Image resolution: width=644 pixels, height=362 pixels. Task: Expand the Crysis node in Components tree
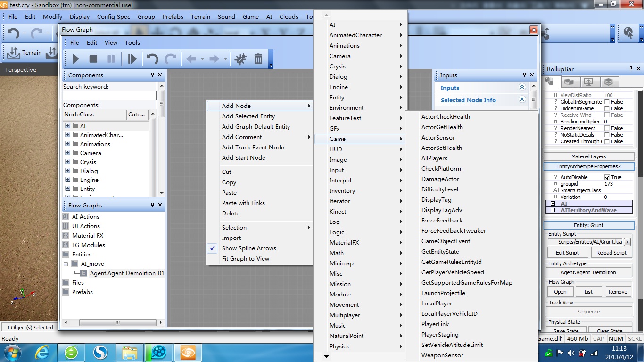[x=68, y=162]
